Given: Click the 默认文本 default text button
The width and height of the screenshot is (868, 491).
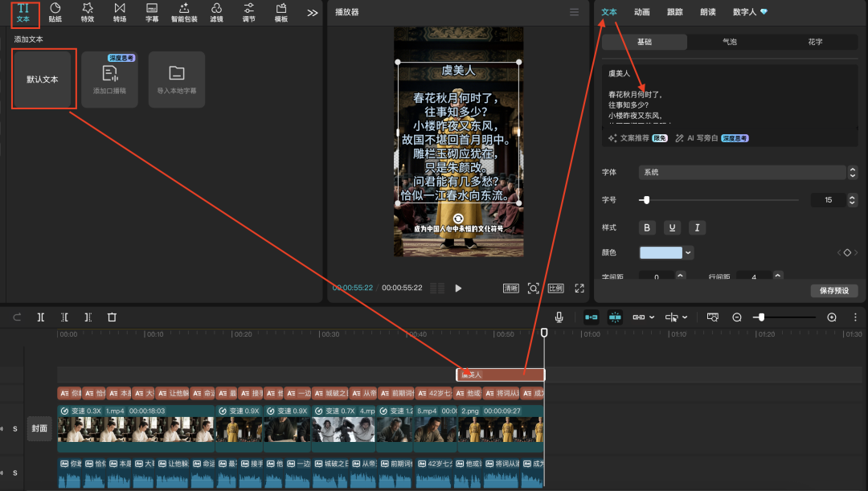Looking at the screenshot, I should tap(43, 80).
